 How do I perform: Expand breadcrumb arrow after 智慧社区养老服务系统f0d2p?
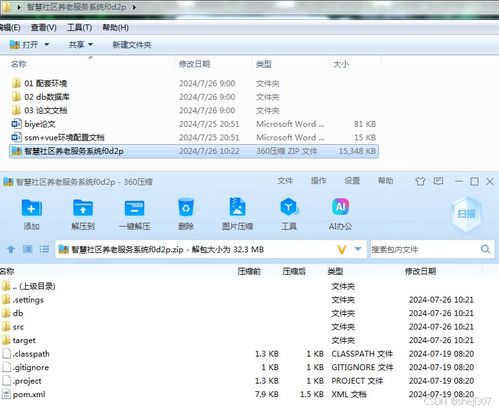134,7
